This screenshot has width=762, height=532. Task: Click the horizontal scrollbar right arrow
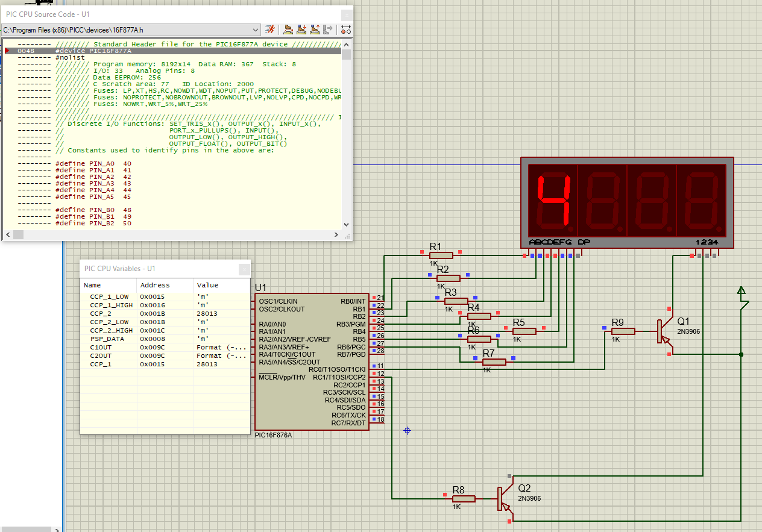pyautogui.click(x=338, y=234)
